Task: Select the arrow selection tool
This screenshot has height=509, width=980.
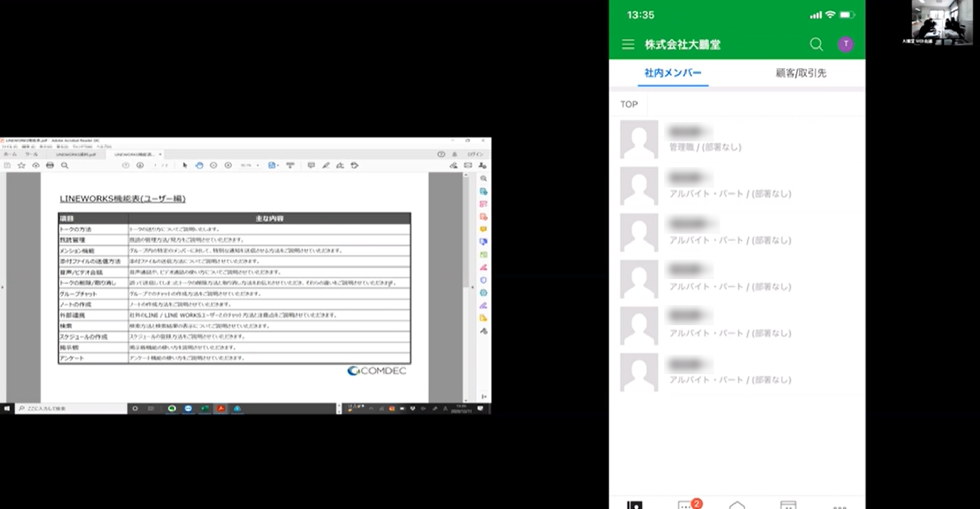Action: (185, 165)
